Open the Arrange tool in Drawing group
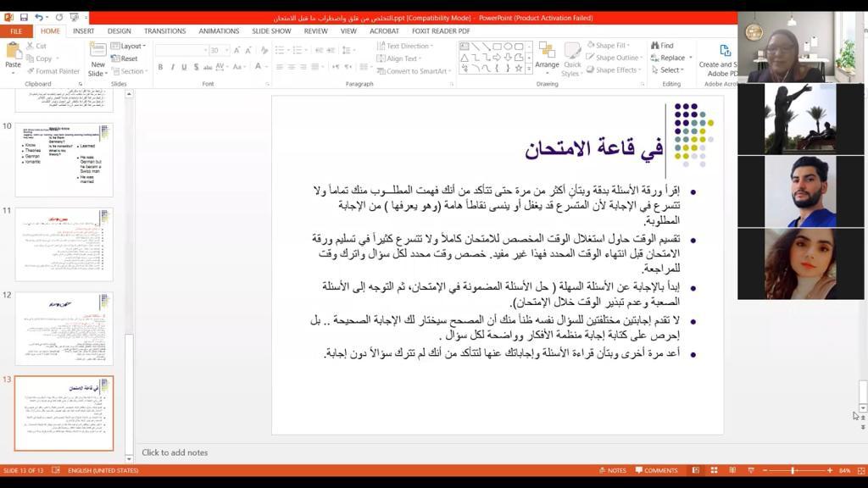 point(547,54)
